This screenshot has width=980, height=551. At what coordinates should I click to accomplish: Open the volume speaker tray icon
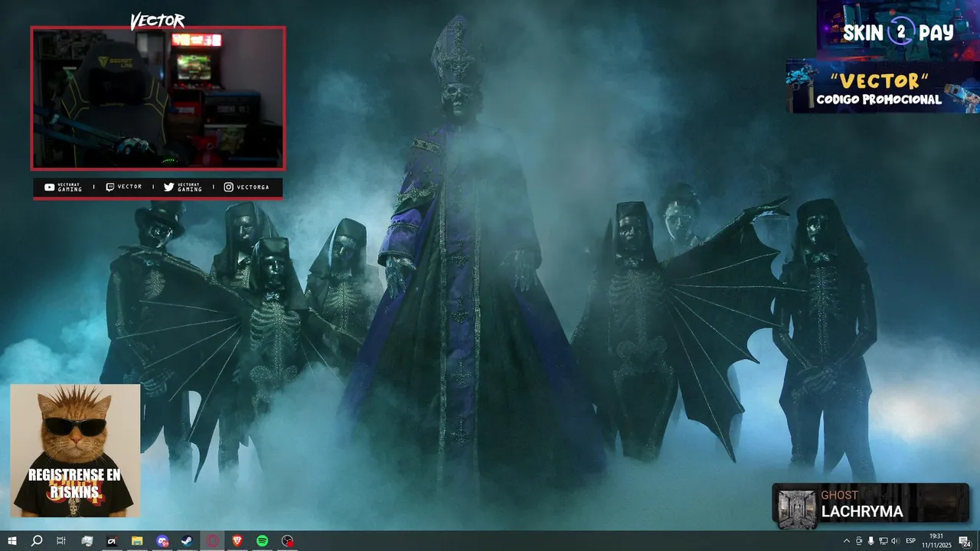coord(895,541)
